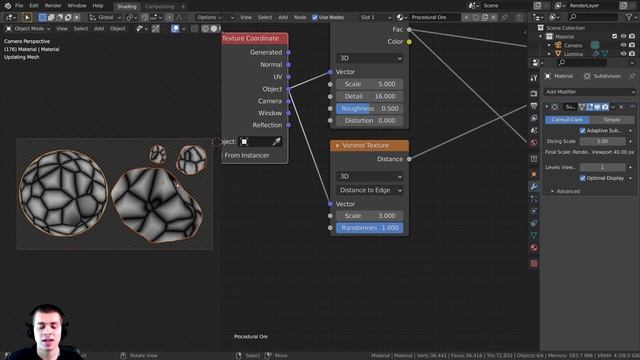
Task: Click duplicate material icon beside Procedural Ore
Action: 484,18
